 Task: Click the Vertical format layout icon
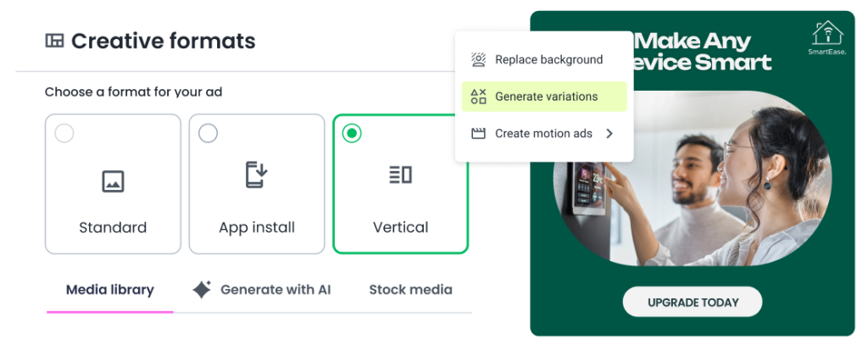point(400,175)
